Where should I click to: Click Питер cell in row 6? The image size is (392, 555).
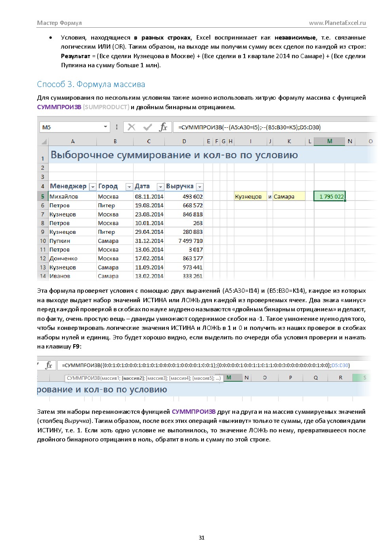pos(115,205)
